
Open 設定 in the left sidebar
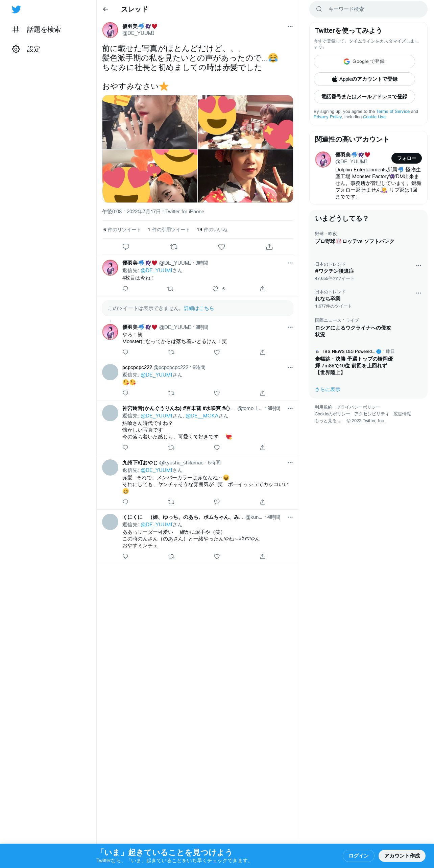[x=26, y=49]
